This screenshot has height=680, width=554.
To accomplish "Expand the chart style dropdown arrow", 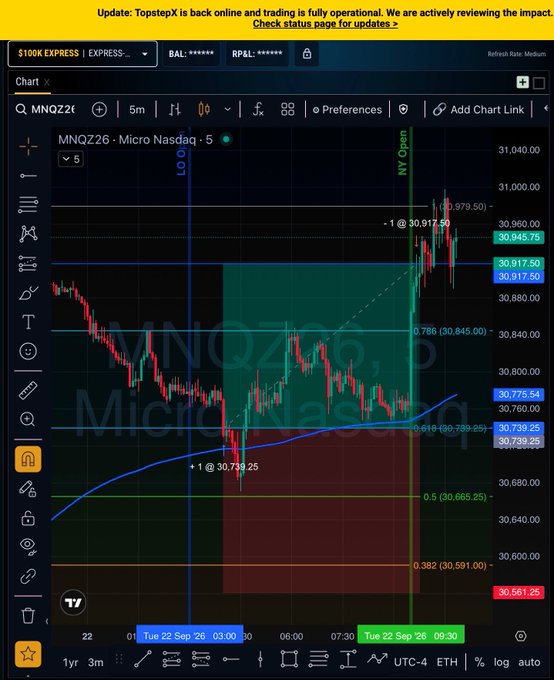I will pyautogui.click(x=227, y=110).
